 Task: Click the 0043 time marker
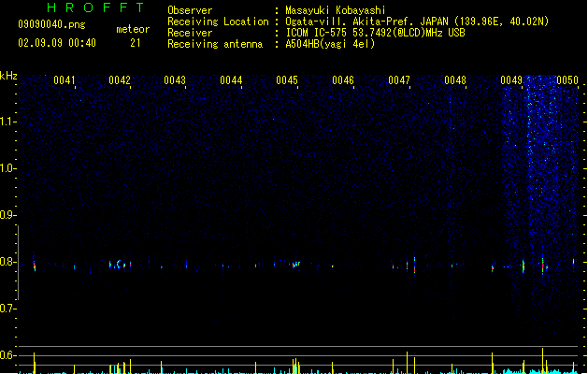(x=175, y=80)
